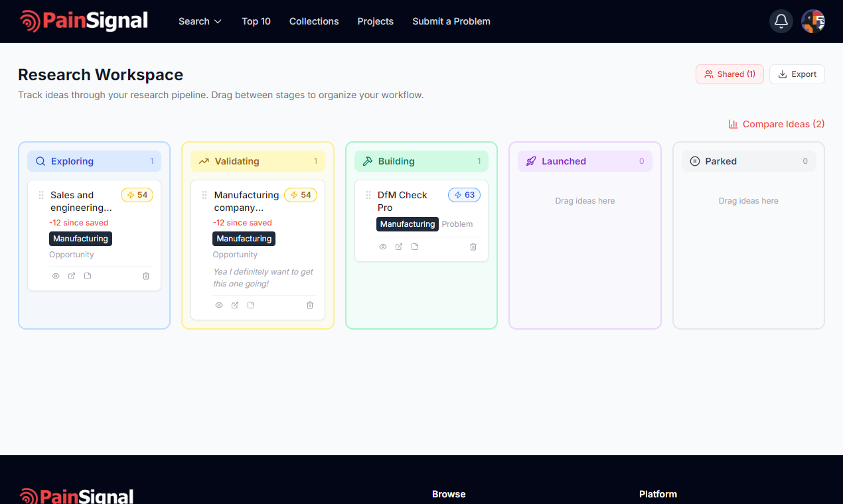Click 'Drag ideas here' in Launched column
This screenshot has width=843, height=504.
click(585, 201)
